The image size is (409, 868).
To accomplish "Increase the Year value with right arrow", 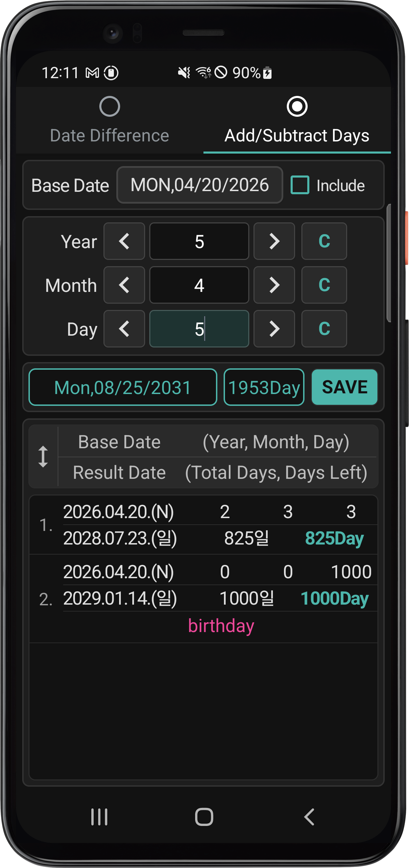I will click(274, 241).
